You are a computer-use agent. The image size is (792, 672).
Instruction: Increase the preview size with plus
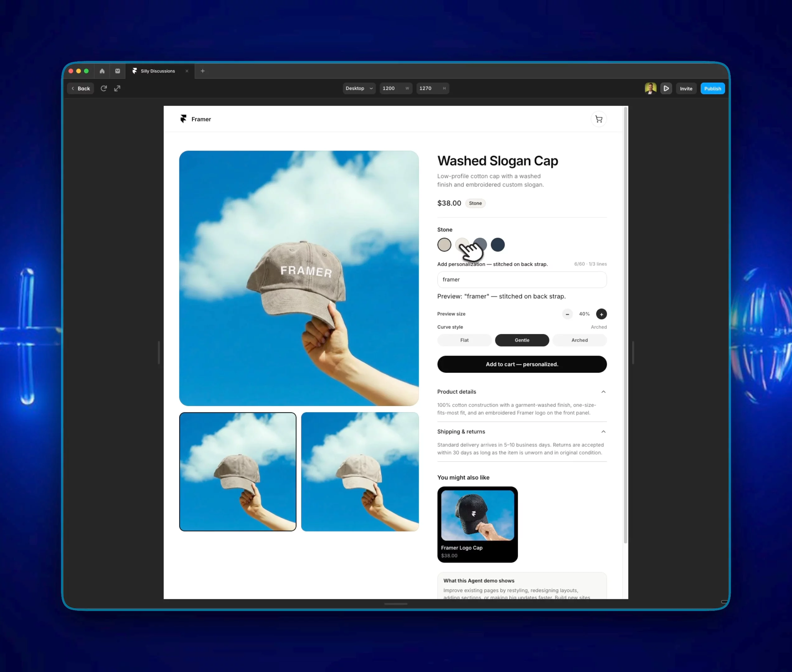pyautogui.click(x=601, y=314)
